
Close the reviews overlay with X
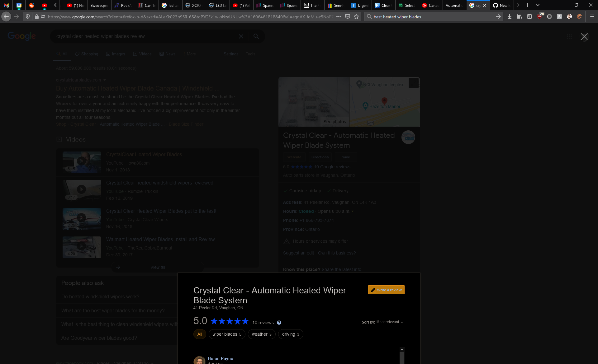tap(584, 37)
